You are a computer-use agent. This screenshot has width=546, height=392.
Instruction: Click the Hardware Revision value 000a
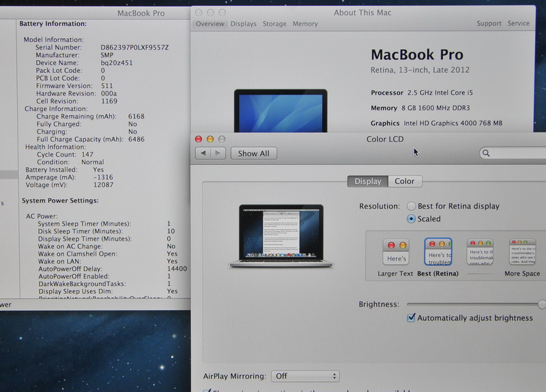point(109,93)
